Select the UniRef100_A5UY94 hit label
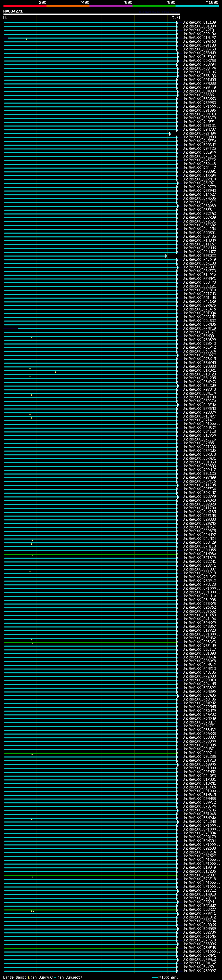222x980 pixels. click(x=199, y=64)
